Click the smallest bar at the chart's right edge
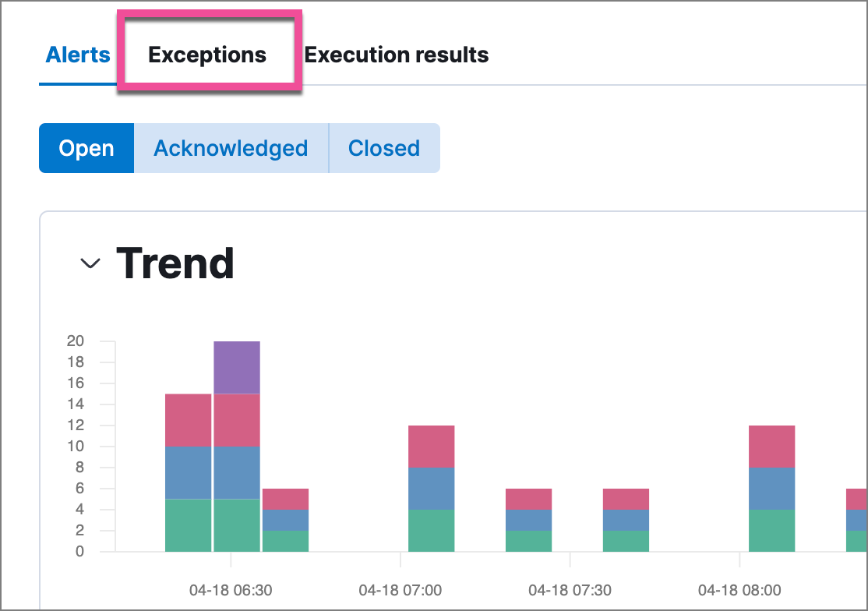868x611 pixels. 855,518
